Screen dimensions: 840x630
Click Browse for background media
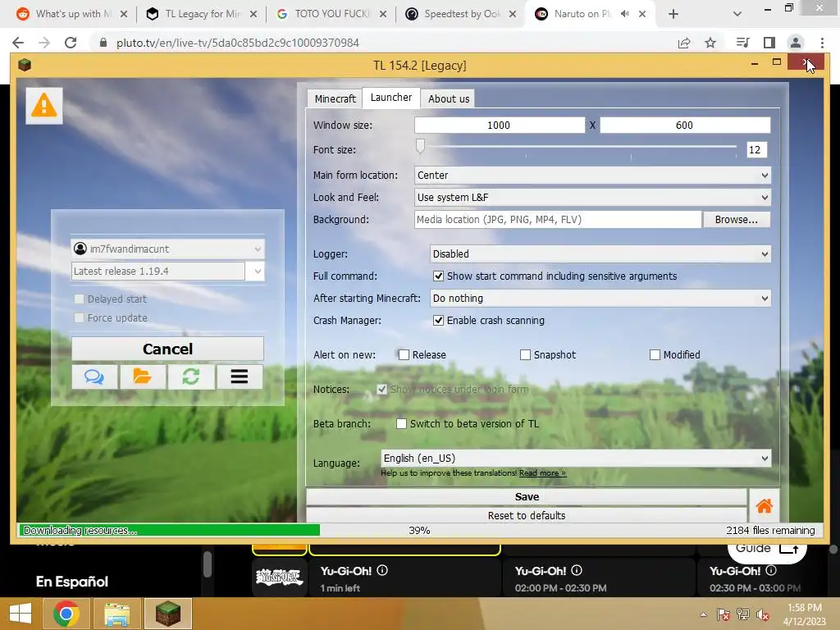(736, 220)
